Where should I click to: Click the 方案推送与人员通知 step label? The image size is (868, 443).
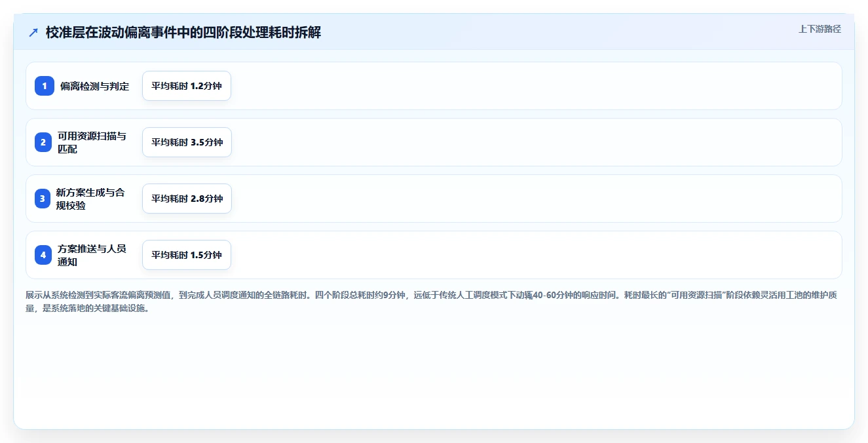(x=92, y=255)
